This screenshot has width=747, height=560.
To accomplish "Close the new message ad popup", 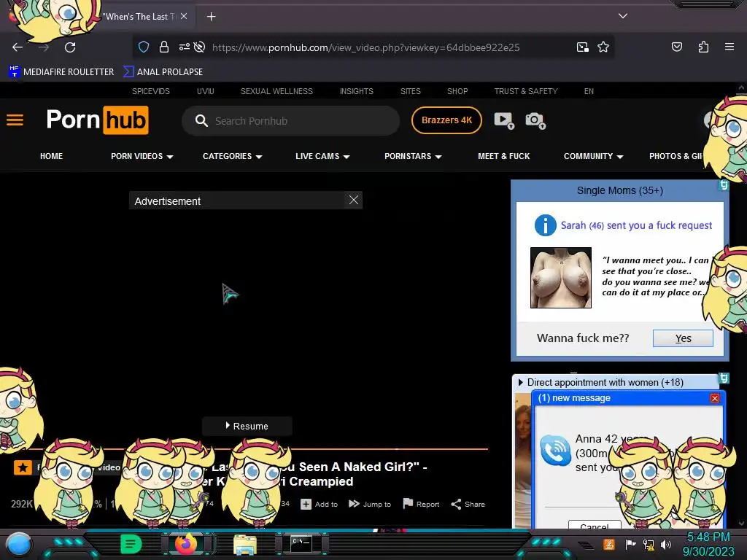I will 715,398.
